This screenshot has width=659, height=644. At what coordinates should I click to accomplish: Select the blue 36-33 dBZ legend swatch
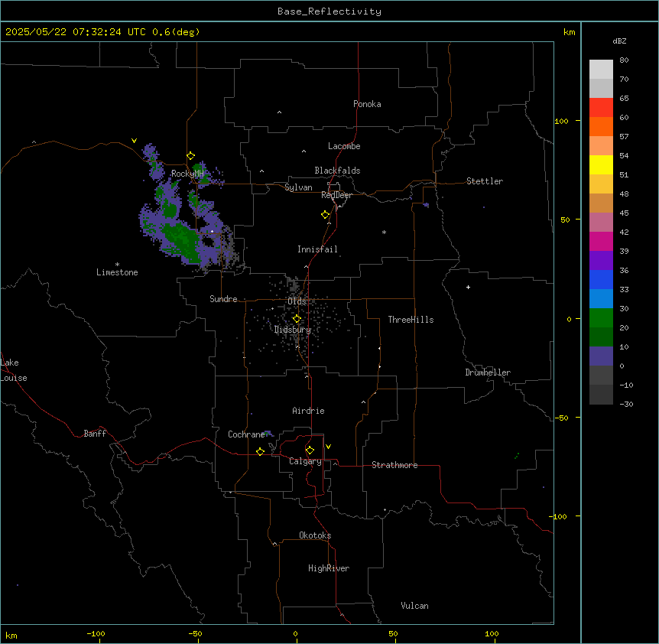click(x=601, y=279)
